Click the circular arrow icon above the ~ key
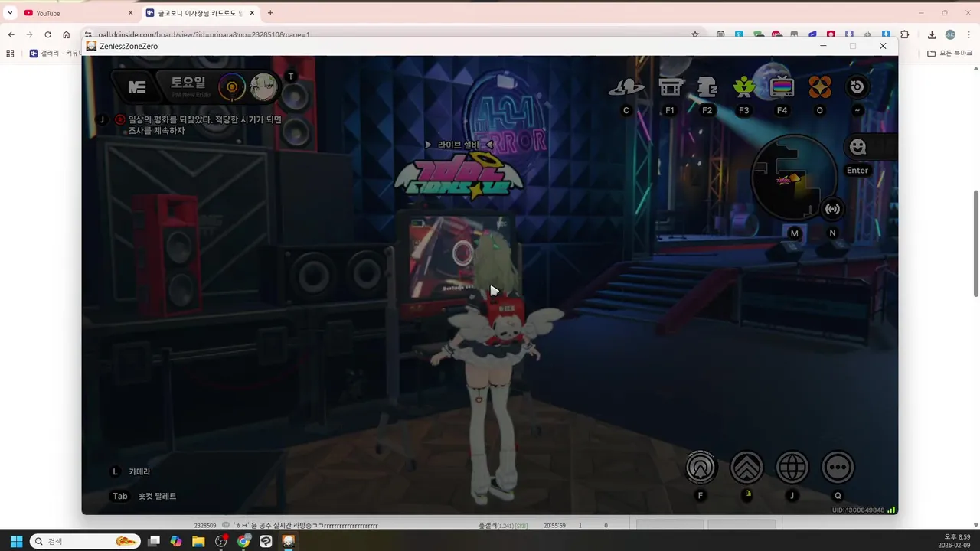This screenshot has width=980, height=551. pos(857,86)
